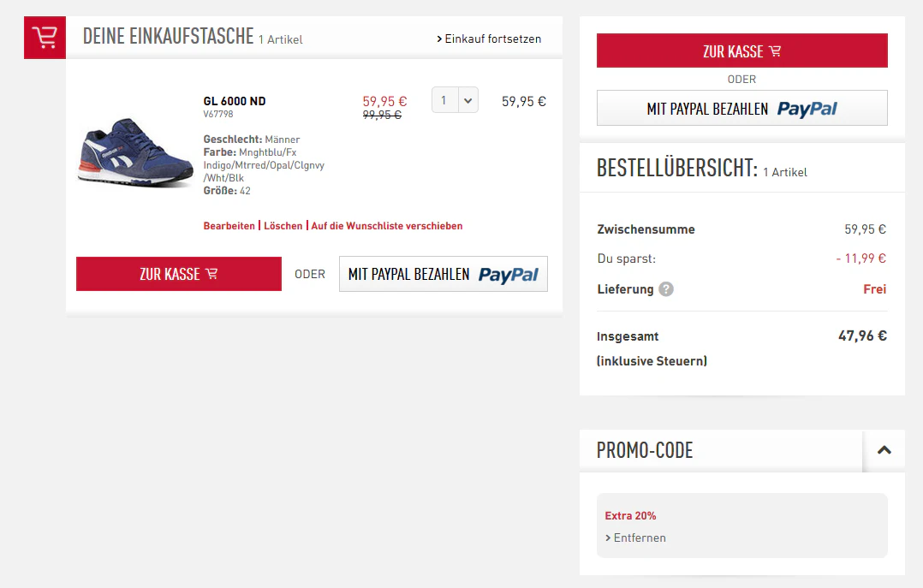The width and height of the screenshot is (923, 588).
Task: Remove promo code via Entfernen link
Action: point(635,538)
